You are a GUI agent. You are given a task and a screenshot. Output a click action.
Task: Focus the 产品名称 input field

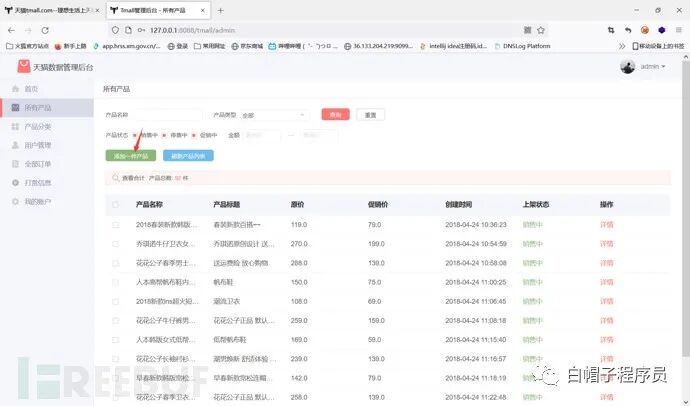pos(168,115)
